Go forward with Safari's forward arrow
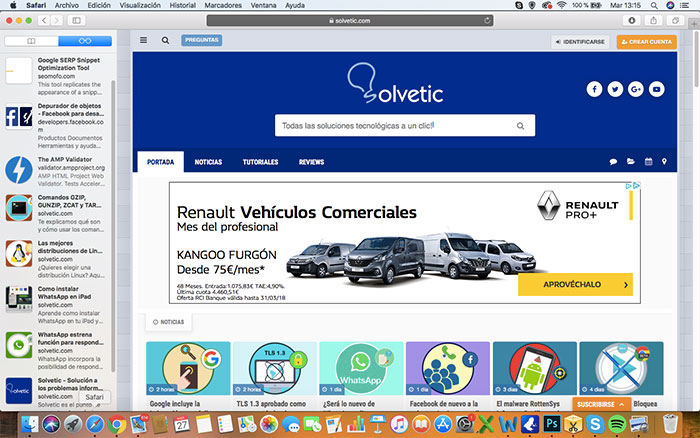The image size is (700, 438). tap(56, 21)
